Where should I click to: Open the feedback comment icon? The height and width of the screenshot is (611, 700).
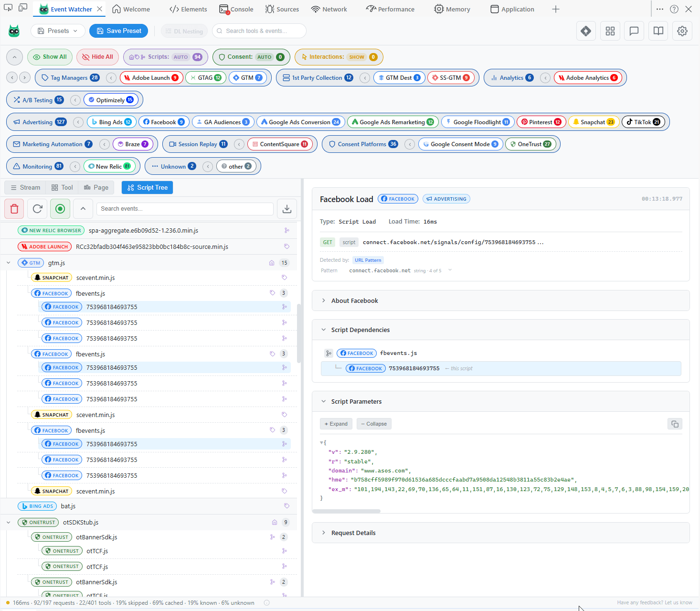tap(634, 31)
